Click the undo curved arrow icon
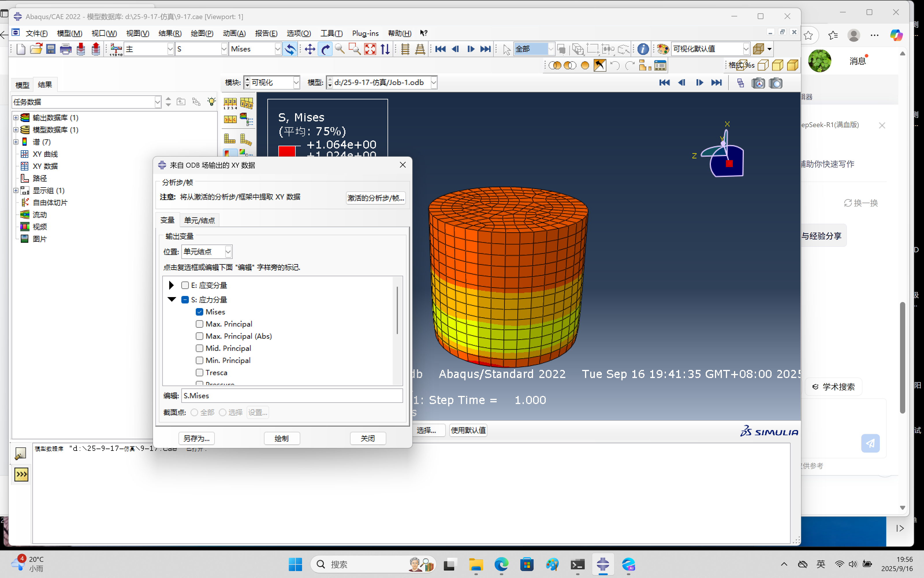This screenshot has width=924, height=578. 615,65
